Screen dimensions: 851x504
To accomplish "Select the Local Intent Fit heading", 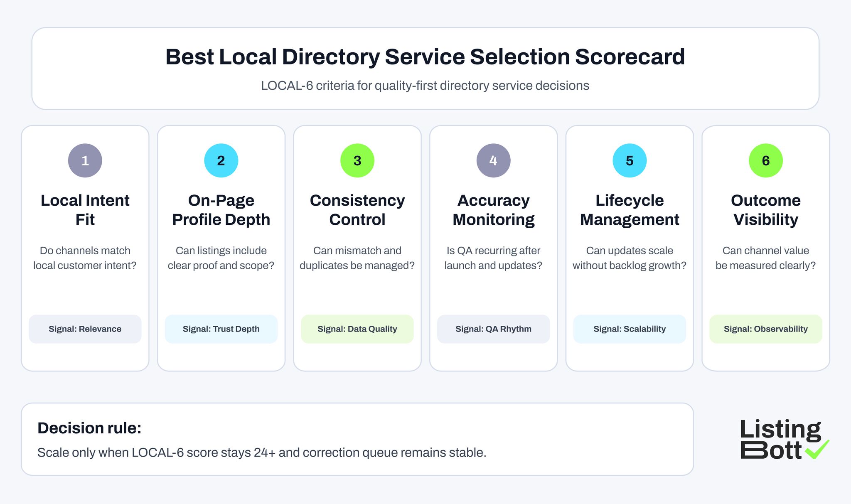I will click(85, 210).
